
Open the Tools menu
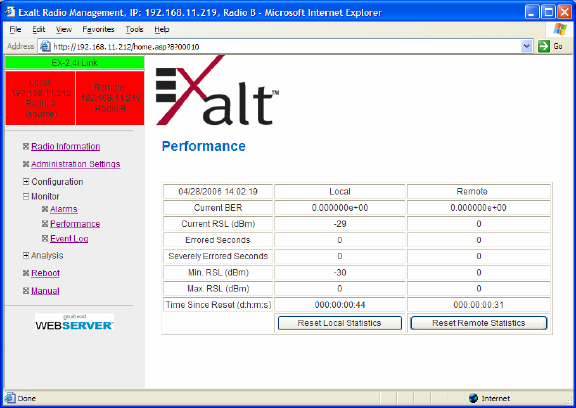[134, 29]
